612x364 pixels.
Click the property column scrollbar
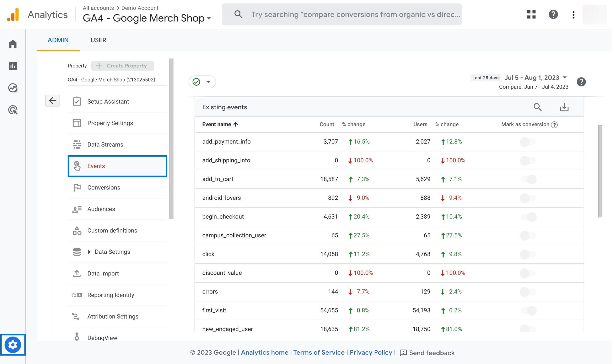pyautogui.click(x=171, y=139)
